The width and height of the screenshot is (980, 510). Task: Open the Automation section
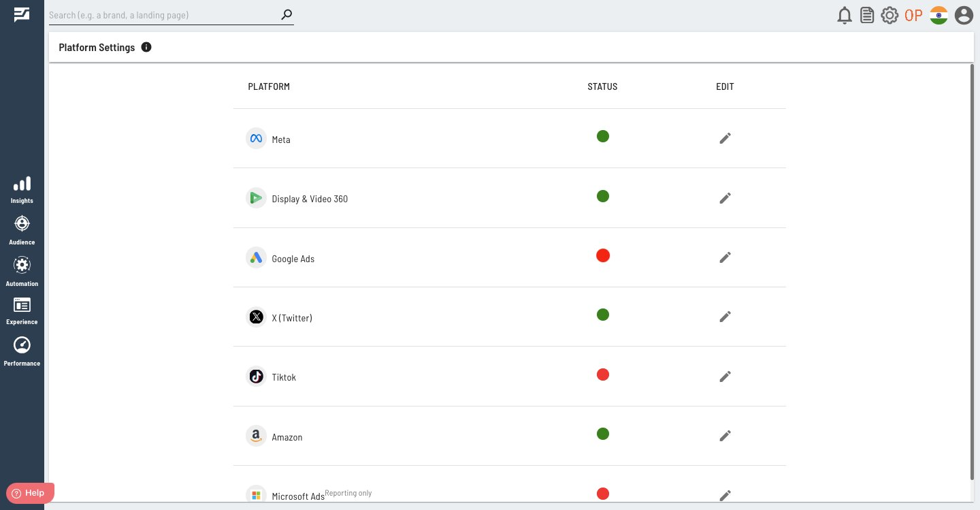pos(22,272)
